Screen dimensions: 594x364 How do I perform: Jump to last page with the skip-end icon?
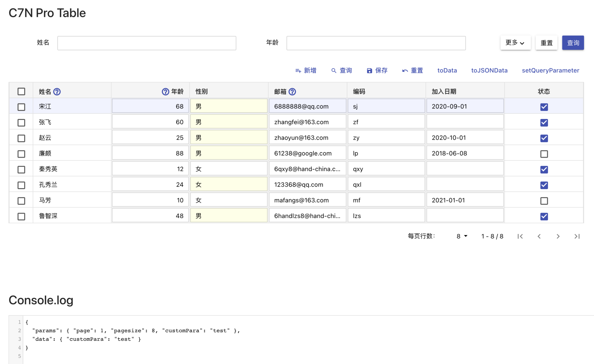(577, 236)
